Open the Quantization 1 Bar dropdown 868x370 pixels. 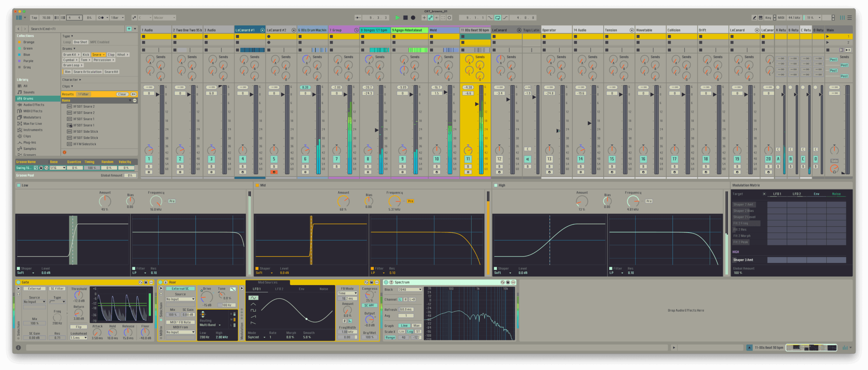point(118,18)
